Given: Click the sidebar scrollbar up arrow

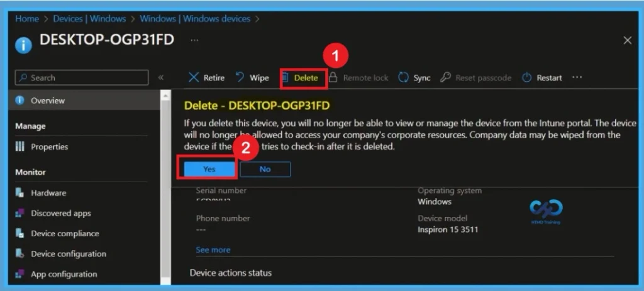Looking at the screenshot, I should coord(165,96).
